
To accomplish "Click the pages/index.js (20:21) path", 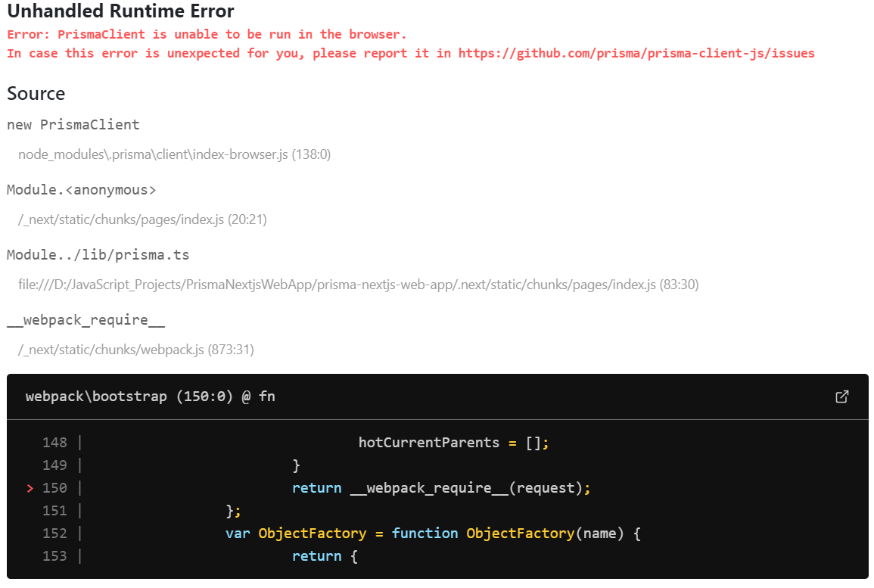I will [x=142, y=219].
